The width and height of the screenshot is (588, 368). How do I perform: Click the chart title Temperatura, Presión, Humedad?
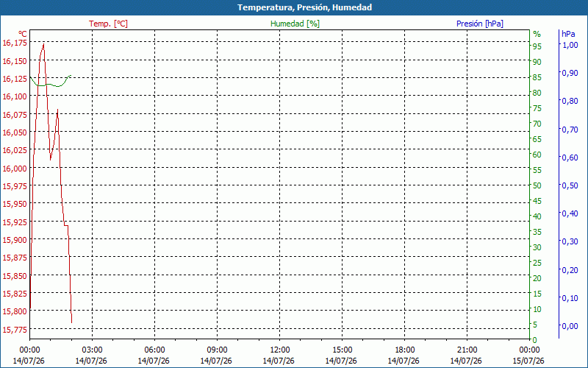[x=304, y=7]
